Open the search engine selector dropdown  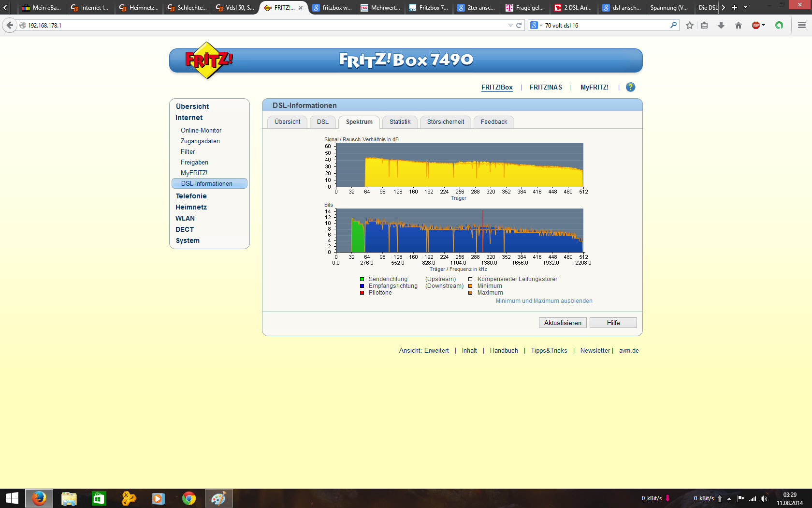tap(536, 25)
